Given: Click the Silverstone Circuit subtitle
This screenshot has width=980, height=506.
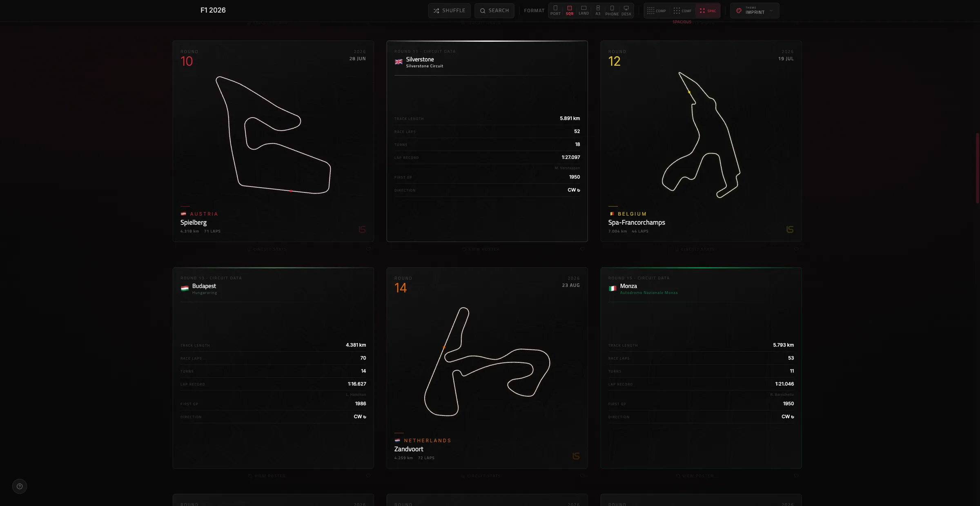Looking at the screenshot, I should point(425,66).
